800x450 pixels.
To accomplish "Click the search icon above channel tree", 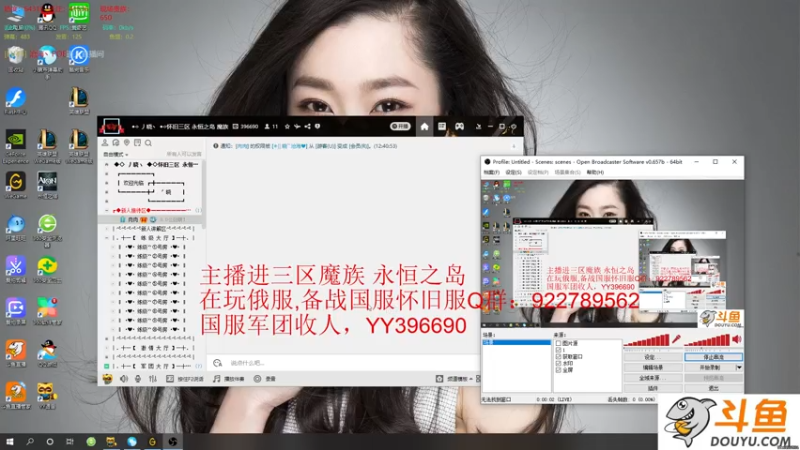I will pos(148,143).
